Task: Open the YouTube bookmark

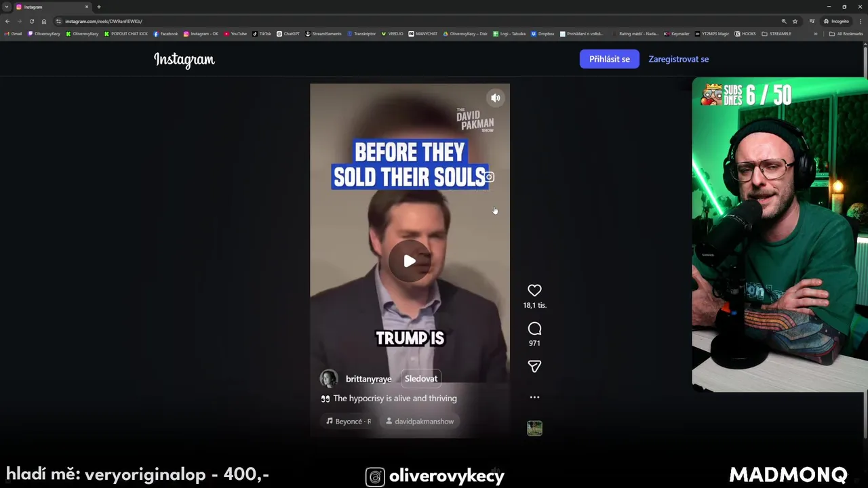Action: click(235, 33)
